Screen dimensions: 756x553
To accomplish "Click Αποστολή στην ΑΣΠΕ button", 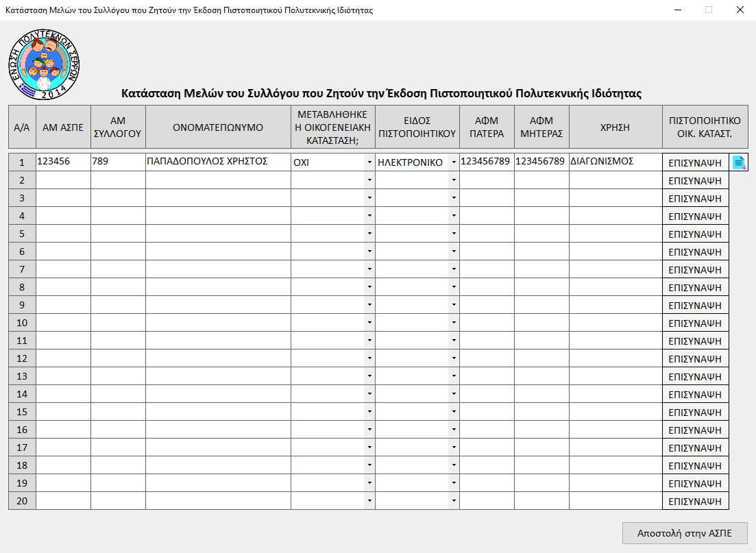I will point(685,533).
